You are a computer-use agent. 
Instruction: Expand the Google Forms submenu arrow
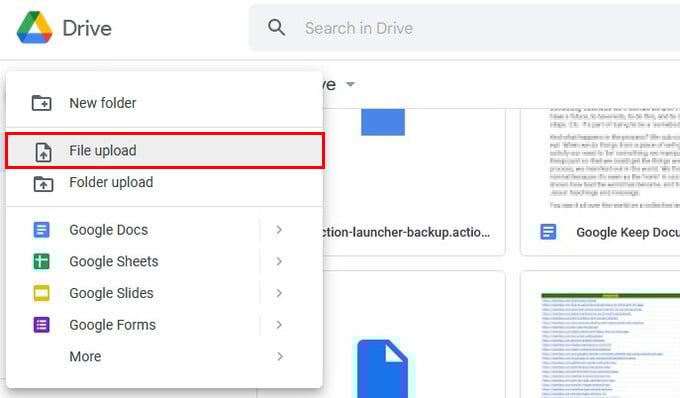coord(279,325)
